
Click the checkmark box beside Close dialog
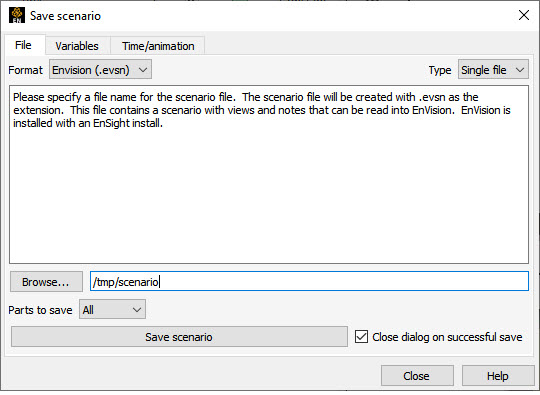[361, 336]
